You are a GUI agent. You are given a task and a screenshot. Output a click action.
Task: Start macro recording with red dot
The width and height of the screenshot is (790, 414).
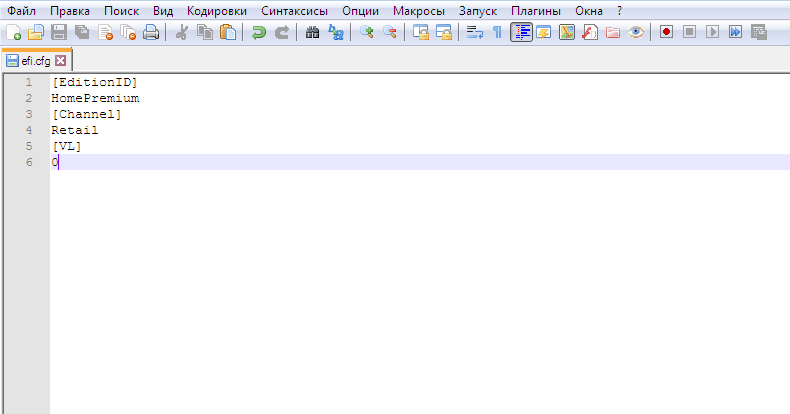coord(666,33)
